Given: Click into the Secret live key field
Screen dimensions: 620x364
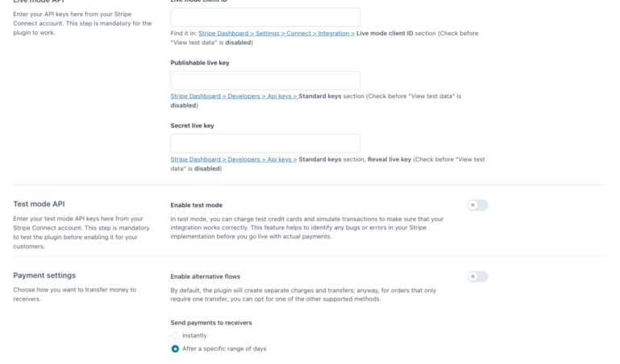Looking at the screenshot, I should click(265, 143).
